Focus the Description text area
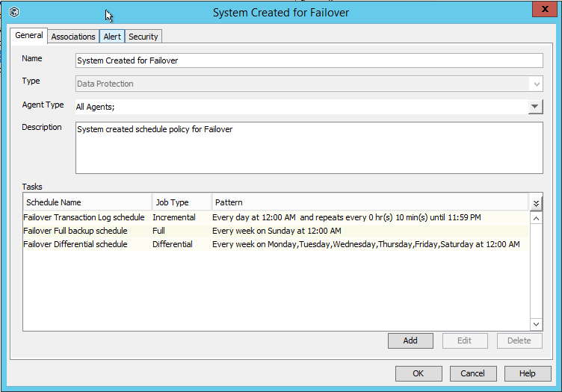 click(x=309, y=147)
